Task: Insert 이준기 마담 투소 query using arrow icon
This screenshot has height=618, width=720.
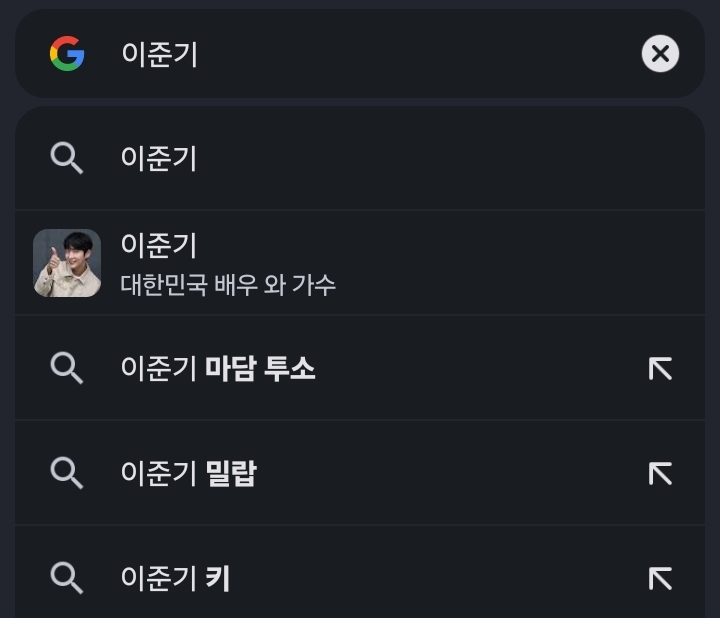Action: pyautogui.click(x=660, y=369)
